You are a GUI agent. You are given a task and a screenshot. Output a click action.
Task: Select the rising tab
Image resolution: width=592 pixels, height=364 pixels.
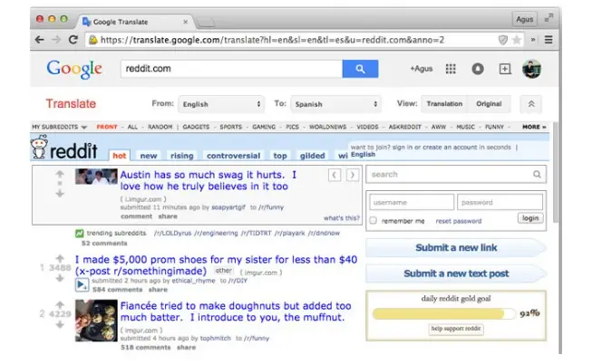point(181,156)
